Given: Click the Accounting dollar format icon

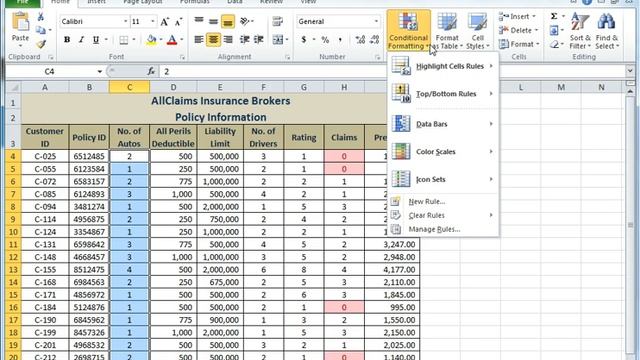Looking at the screenshot, I should [304, 40].
